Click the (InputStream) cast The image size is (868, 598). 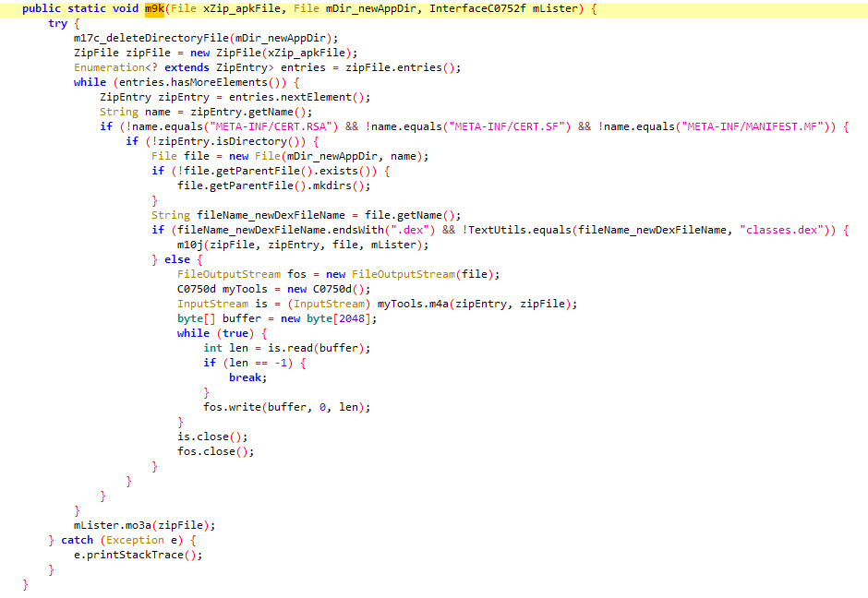click(x=328, y=304)
